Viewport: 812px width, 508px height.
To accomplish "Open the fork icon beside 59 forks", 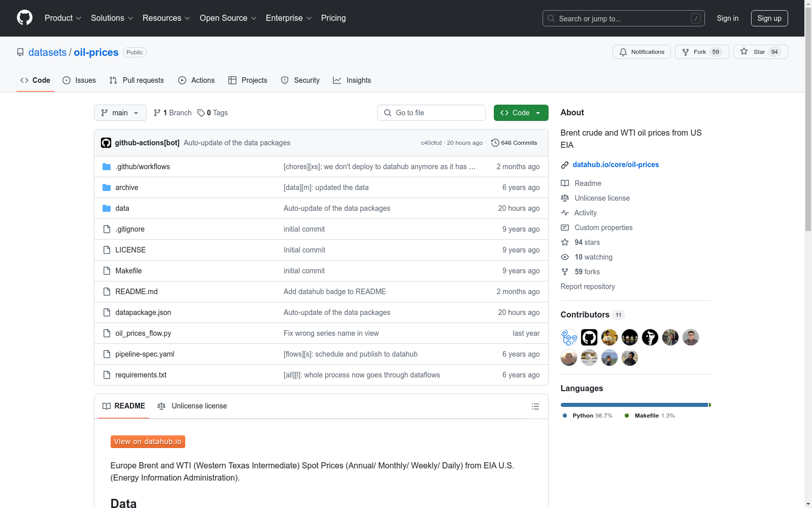I will pos(565,272).
